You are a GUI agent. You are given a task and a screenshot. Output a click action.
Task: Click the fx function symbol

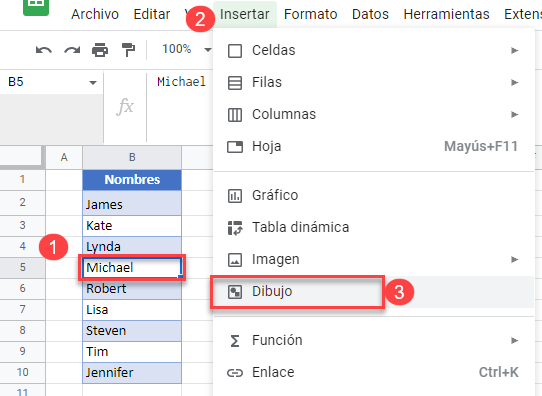point(125,106)
